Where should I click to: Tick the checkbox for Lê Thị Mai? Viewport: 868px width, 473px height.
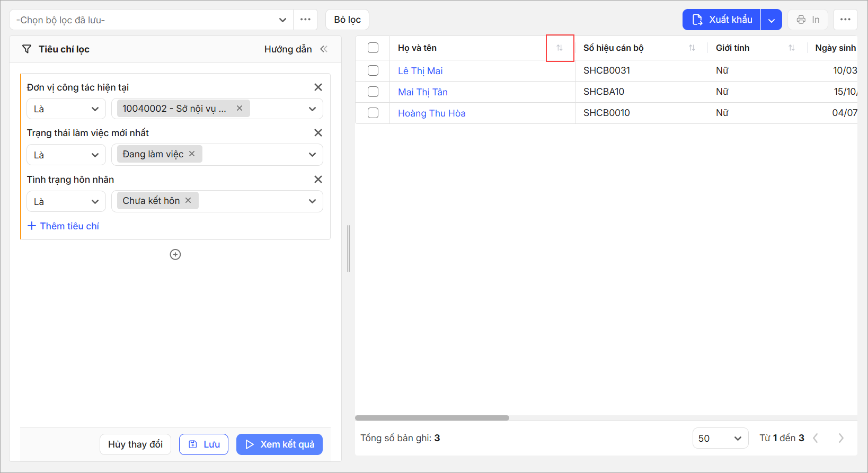tap(373, 70)
